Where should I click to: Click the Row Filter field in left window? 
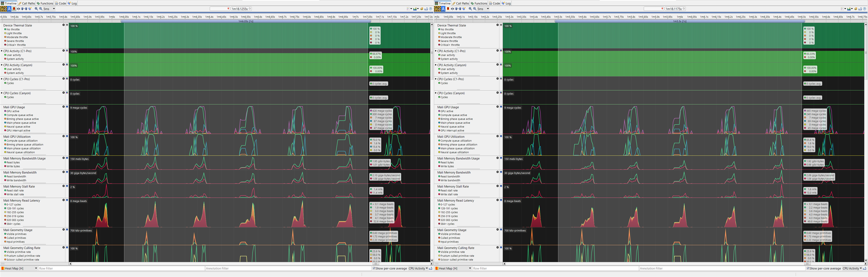[x=121, y=268]
